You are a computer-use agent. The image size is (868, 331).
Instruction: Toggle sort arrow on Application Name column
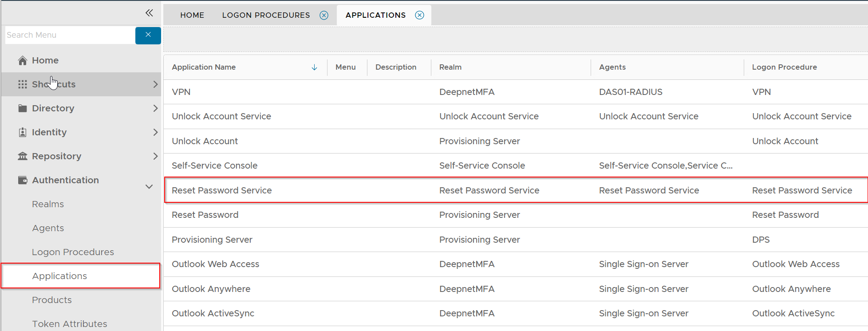click(314, 67)
